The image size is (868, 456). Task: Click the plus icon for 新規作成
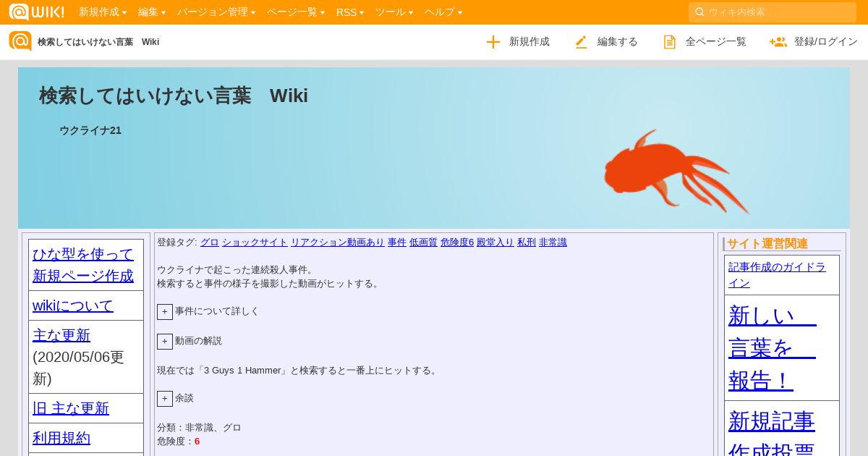[x=493, y=42]
